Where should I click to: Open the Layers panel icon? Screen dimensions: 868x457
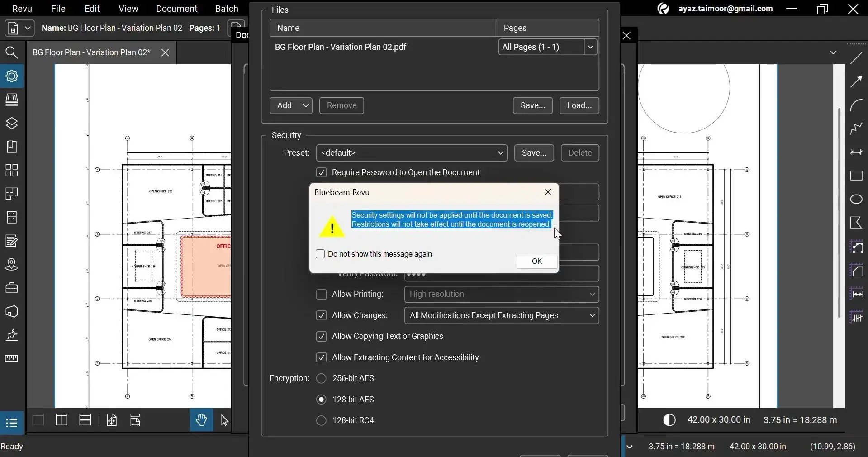coord(12,124)
